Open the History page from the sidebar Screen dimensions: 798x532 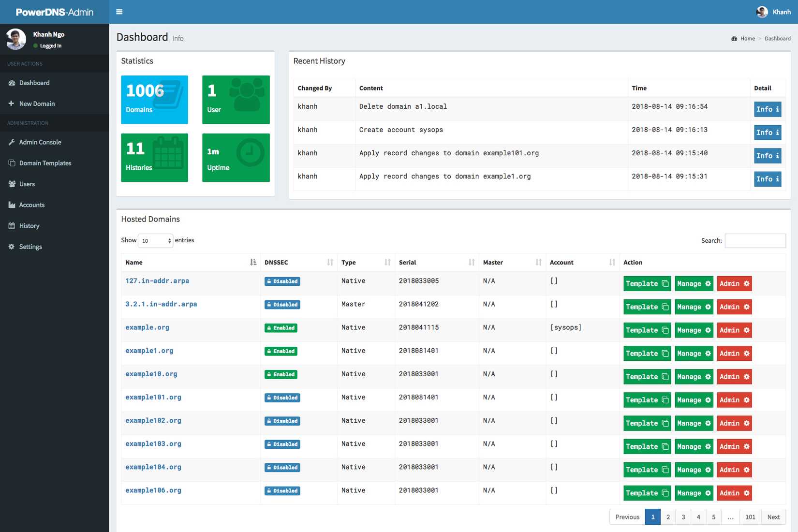(x=30, y=225)
